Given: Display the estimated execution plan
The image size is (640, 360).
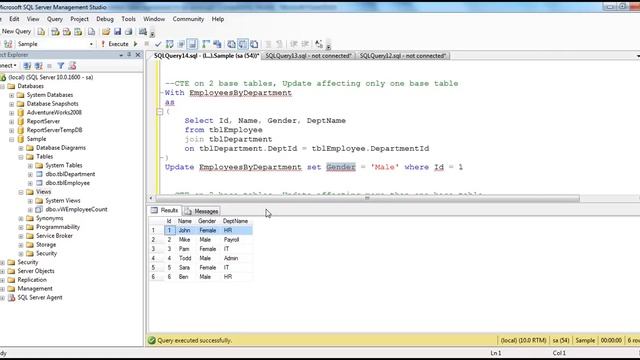Looking at the screenshot, I should coord(170,44).
